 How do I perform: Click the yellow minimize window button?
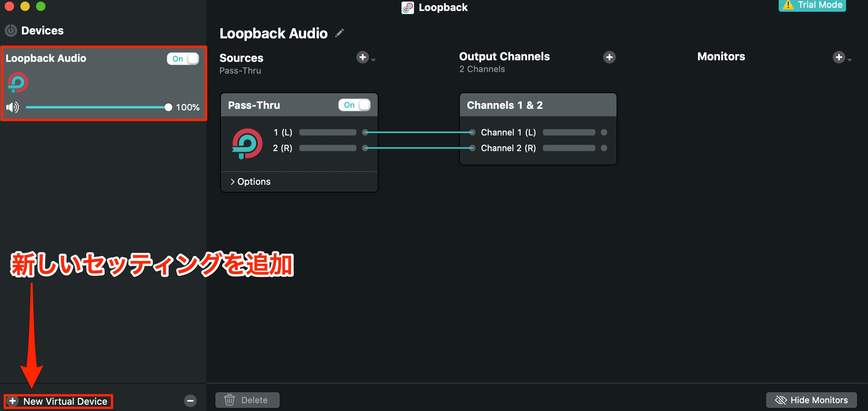25,6
